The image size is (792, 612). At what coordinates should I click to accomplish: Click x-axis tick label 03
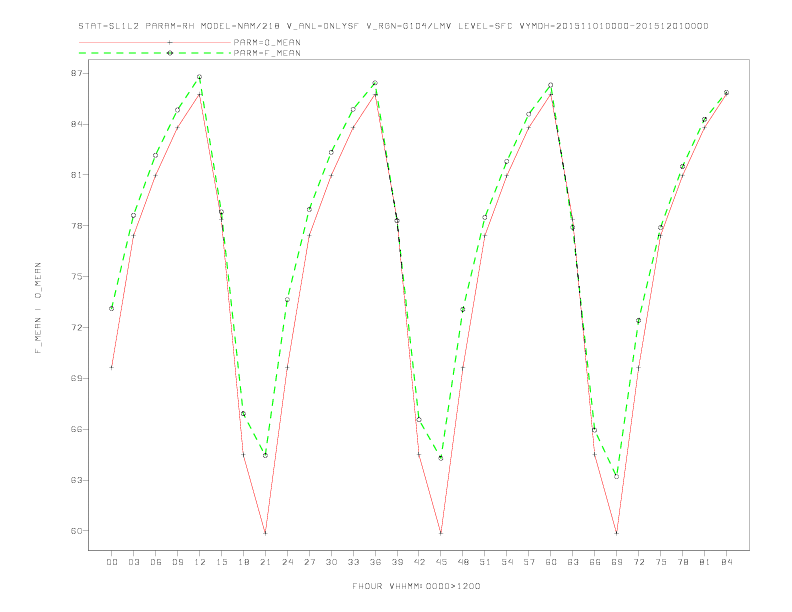[x=133, y=562]
